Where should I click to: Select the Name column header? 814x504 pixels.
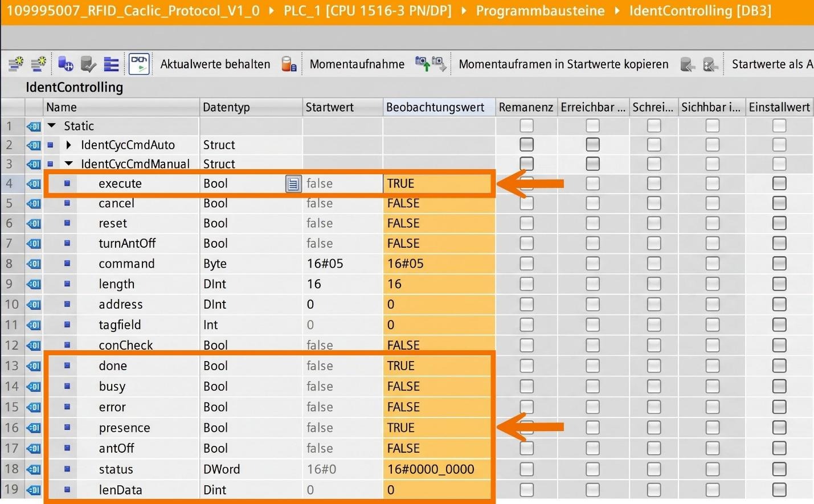coord(121,107)
